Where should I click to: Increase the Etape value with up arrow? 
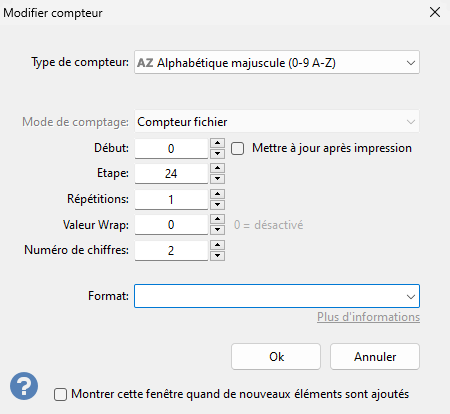pyautogui.click(x=218, y=168)
